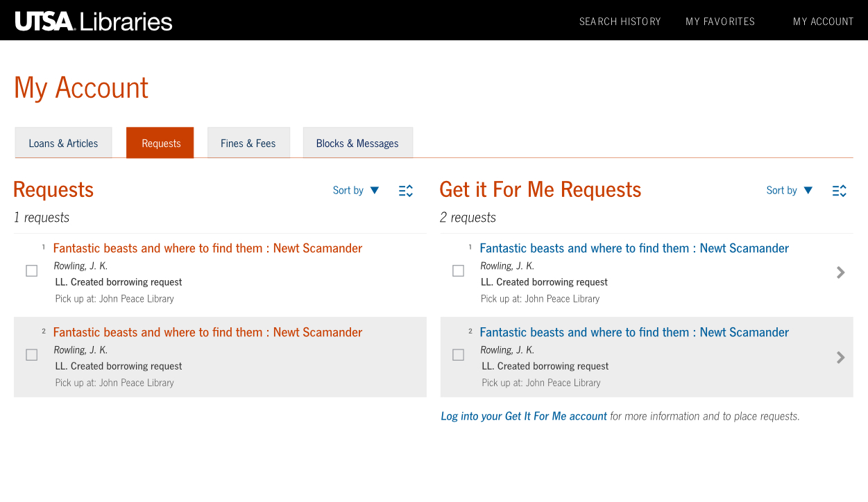Select the Blocks & Messages tab
The height and width of the screenshot is (502, 868).
357,143
